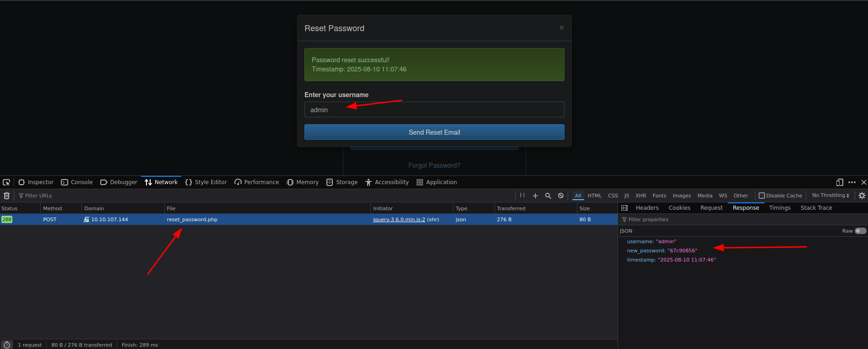Collapse the request details pane
This screenshot has width=868, height=349.
[x=624, y=208]
